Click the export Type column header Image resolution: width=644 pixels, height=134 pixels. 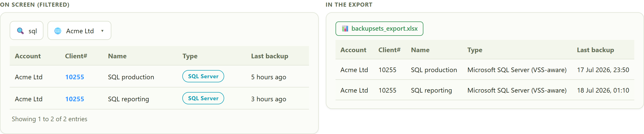click(475, 50)
